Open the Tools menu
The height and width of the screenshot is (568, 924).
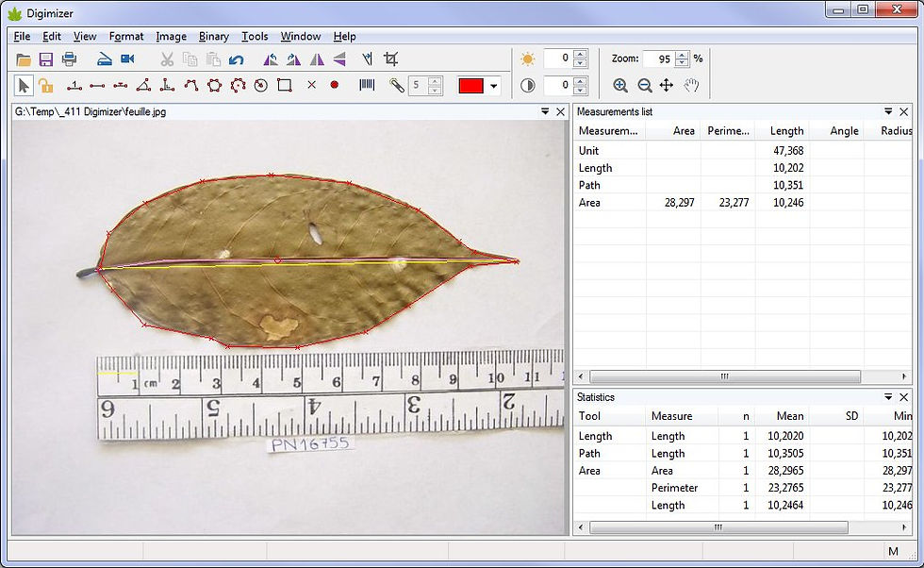(x=255, y=37)
